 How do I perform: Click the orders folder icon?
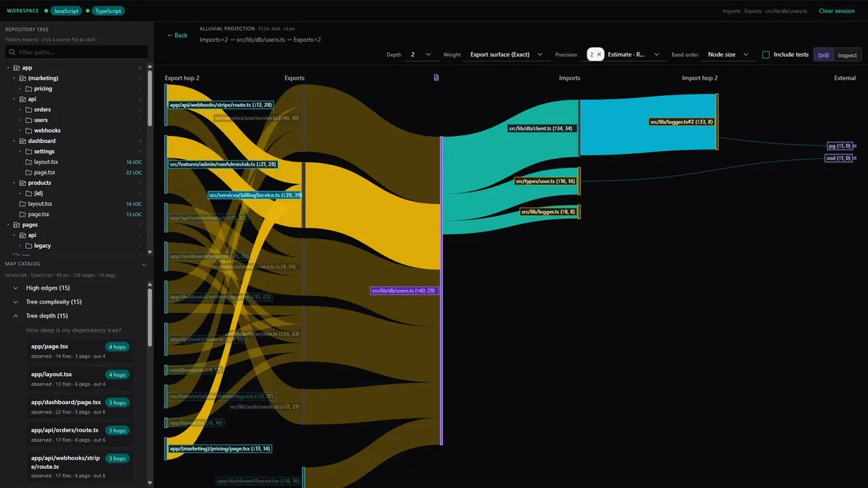pos(27,109)
